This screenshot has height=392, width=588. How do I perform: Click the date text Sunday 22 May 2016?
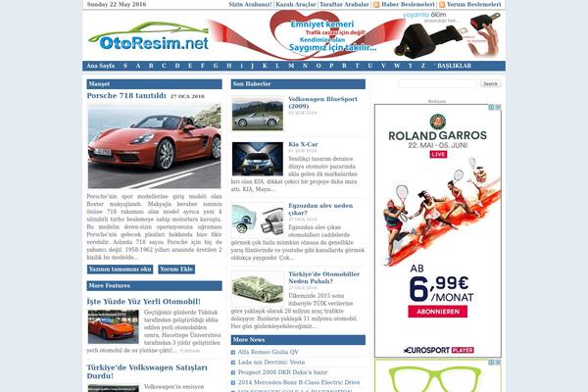[x=117, y=5]
